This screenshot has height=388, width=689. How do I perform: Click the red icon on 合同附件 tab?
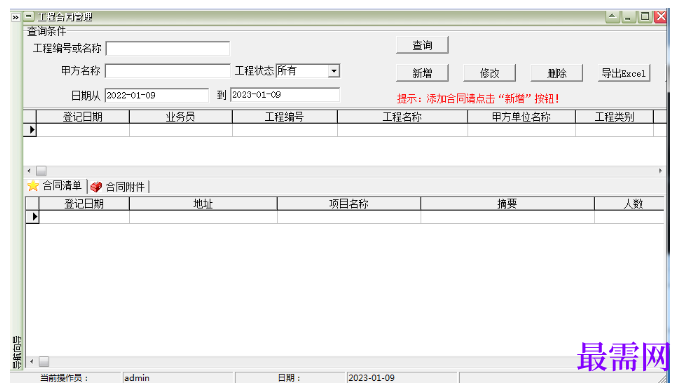point(96,187)
